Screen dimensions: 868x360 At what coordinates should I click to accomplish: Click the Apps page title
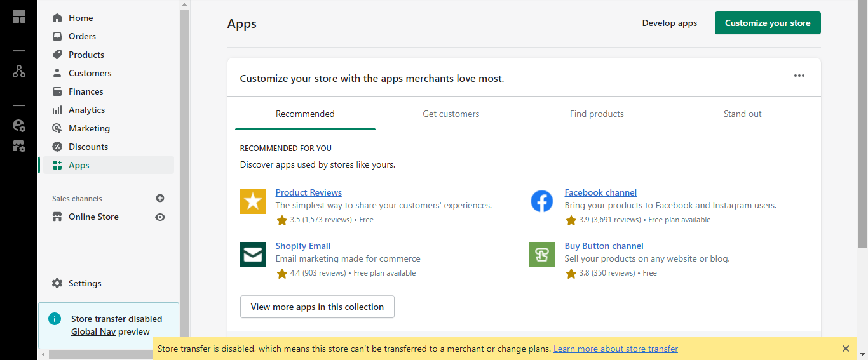coord(242,24)
